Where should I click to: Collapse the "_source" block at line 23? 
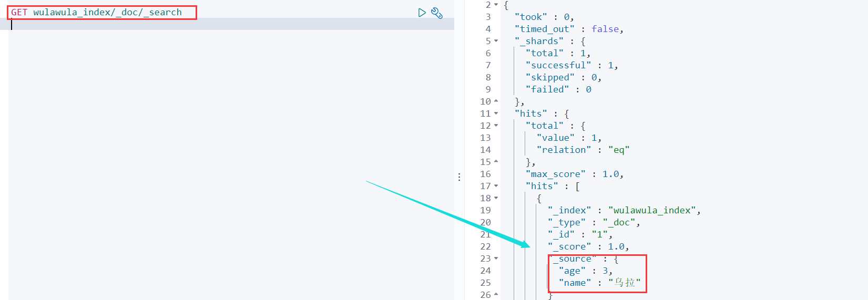click(x=496, y=258)
